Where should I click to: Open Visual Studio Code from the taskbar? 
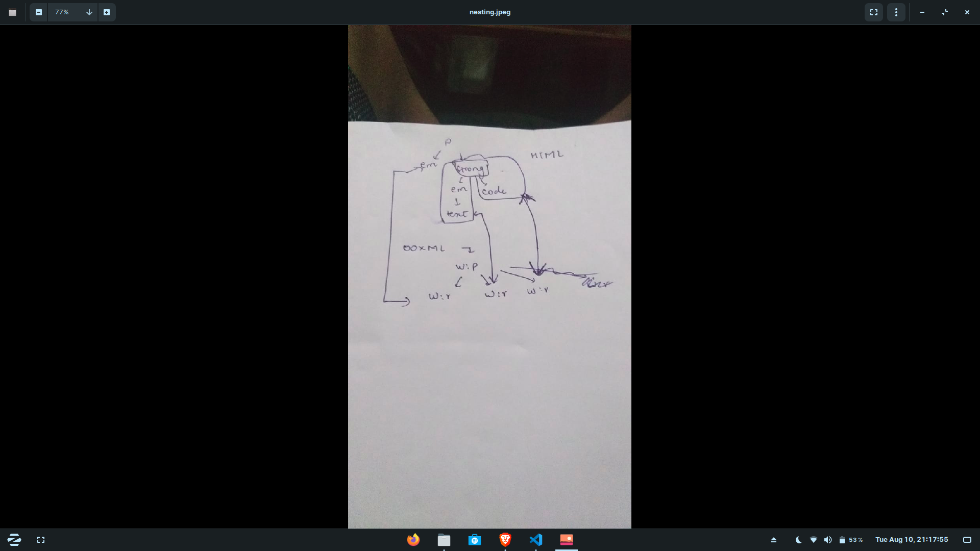[536, 539]
